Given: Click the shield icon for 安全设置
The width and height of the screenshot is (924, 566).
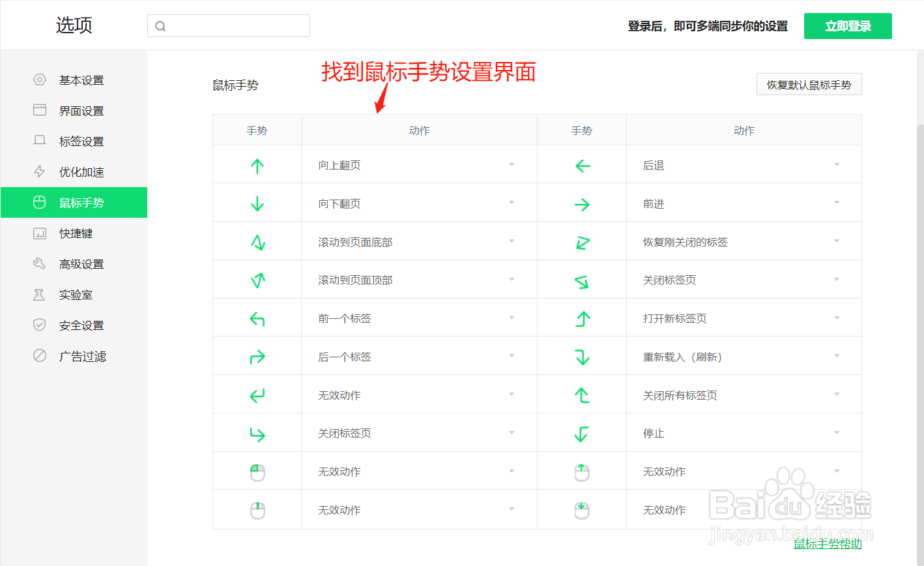Looking at the screenshot, I should [40, 325].
